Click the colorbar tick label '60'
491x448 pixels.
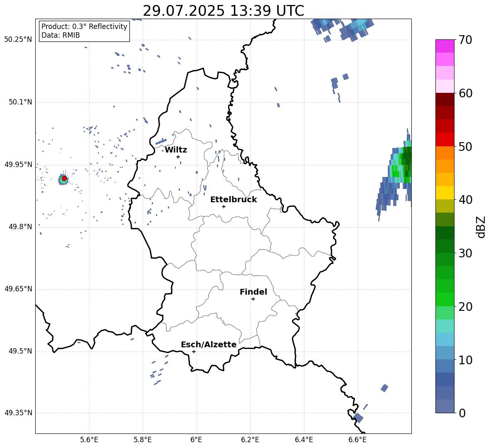pos(465,93)
